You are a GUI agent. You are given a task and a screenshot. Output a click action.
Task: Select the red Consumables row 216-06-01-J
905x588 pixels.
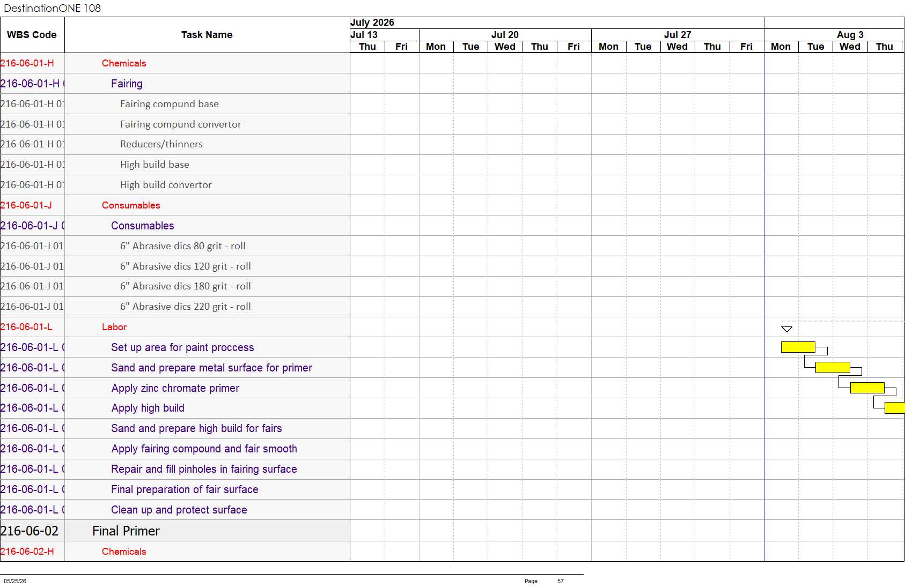(175, 205)
